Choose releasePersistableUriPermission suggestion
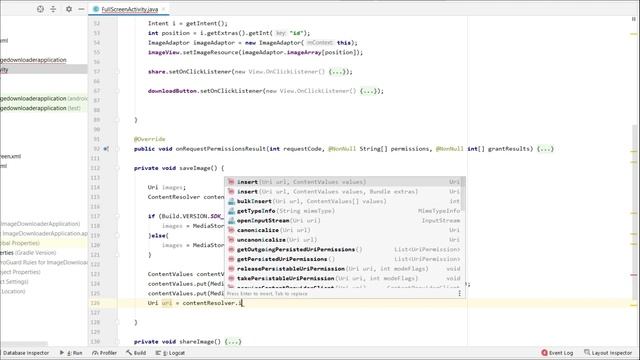Screen dimensions: 640x360 tap(344, 269)
